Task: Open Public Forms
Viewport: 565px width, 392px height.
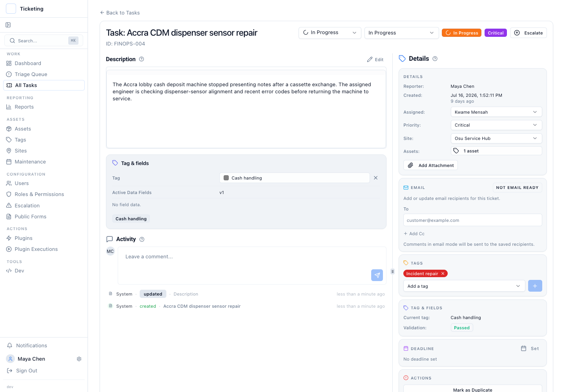Action: coord(31,216)
